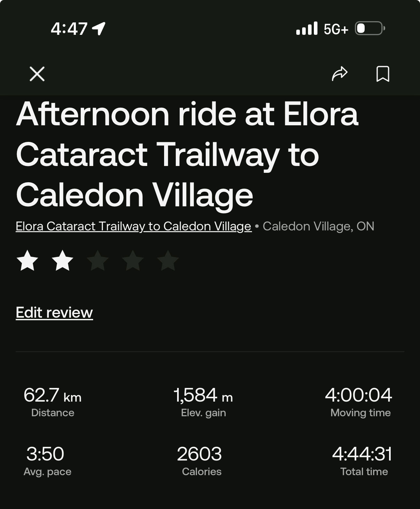Screen dimensions: 420x509
Task: Tap the share arrow icon
Action: [340, 74]
